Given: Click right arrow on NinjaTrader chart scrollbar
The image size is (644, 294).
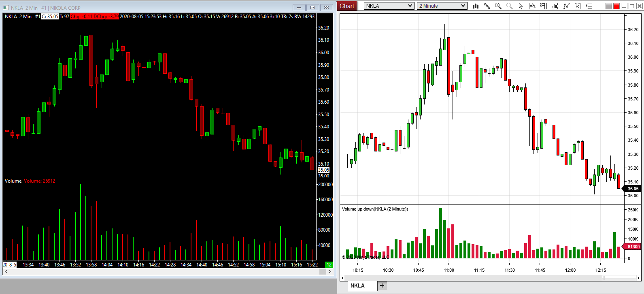Looking at the screenshot, I should pyautogui.click(x=639, y=278).
